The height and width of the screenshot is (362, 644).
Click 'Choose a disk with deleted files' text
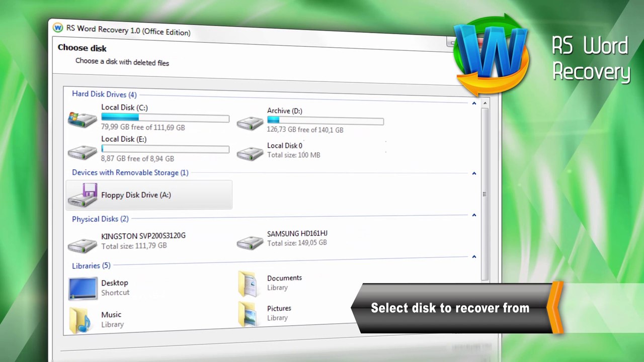pos(122,62)
